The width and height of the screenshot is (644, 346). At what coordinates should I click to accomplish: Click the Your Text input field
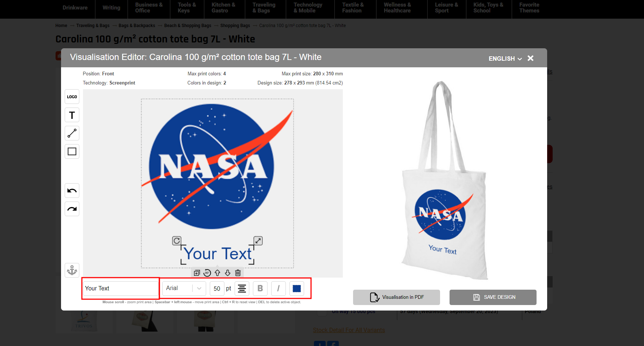(121, 289)
